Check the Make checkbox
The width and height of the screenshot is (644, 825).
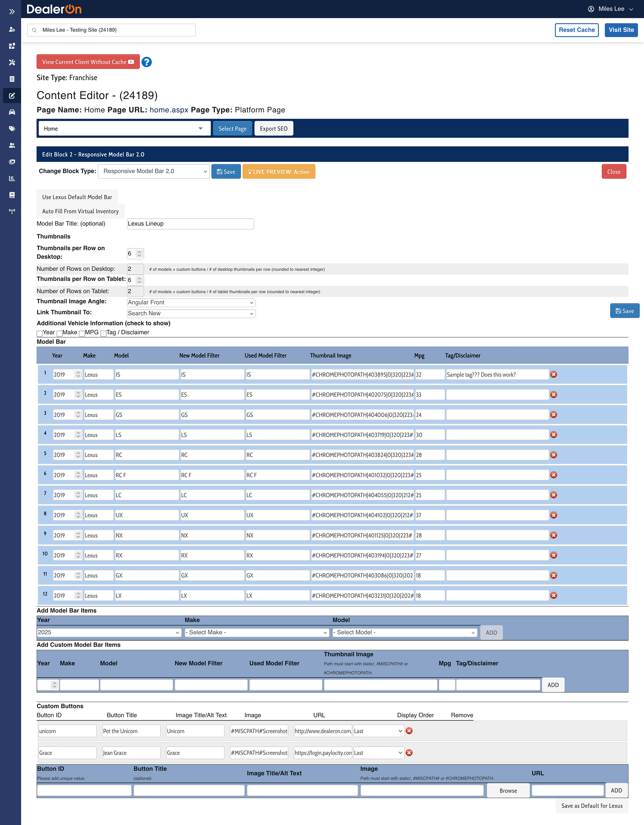[59, 334]
